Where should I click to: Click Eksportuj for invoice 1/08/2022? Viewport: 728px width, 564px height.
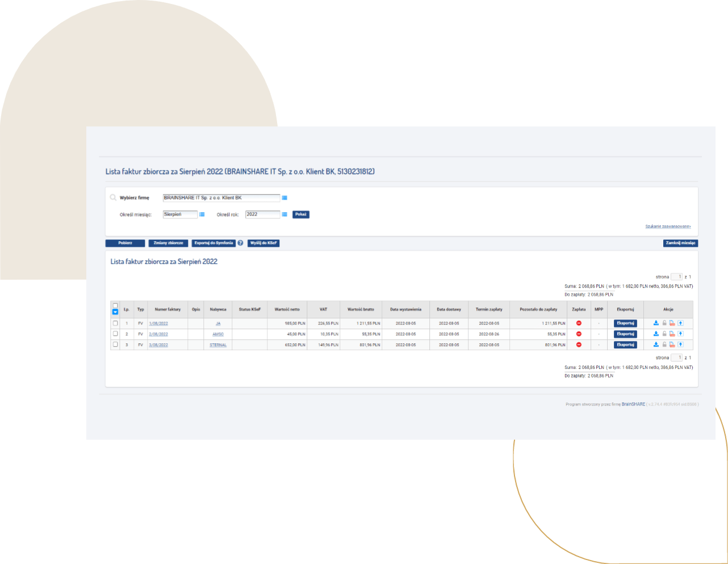(x=625, y=323)
